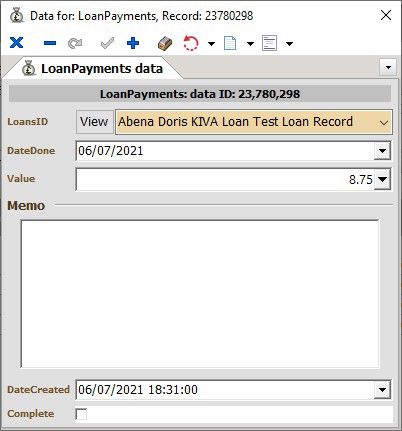Screen dimensions: 402x431
Task: Toggle the Complete checkbox
Action: [x=81, y=414]
